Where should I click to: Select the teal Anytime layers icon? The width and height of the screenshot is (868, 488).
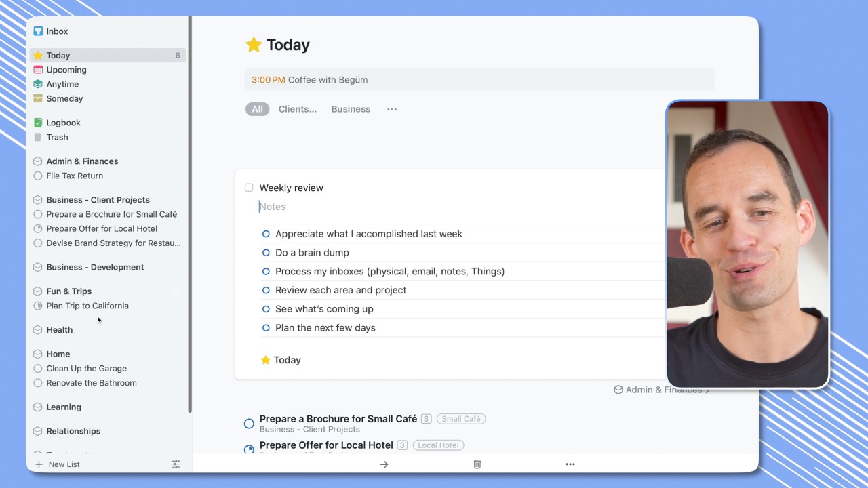point(38,84)
